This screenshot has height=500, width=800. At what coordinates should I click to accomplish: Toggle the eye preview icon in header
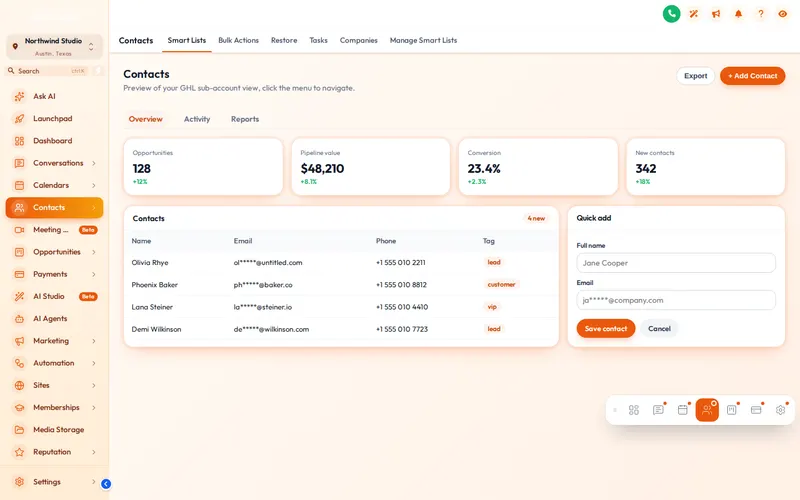coord(783,14)
